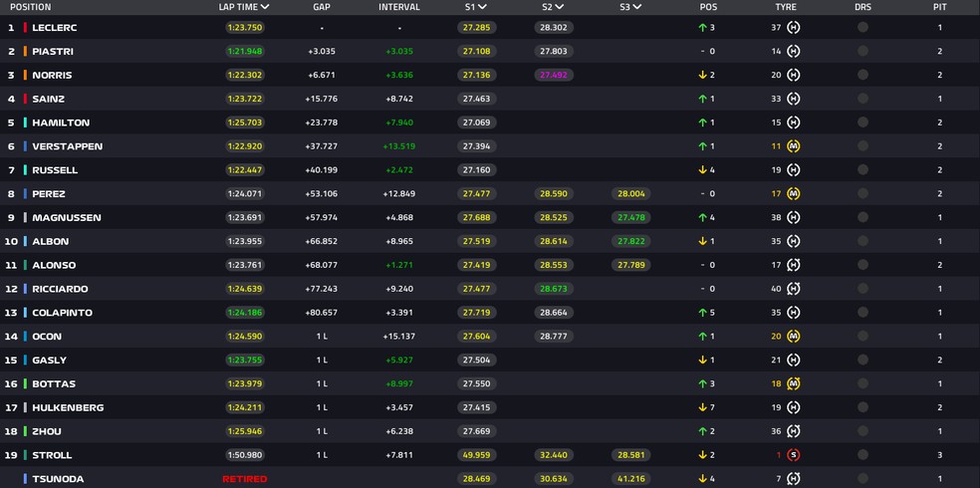This screenshot has height=488, width=980.
Task: Toggle the DRS indicator for Piastri
Action: pyautogui.click(x=862, y=51)
